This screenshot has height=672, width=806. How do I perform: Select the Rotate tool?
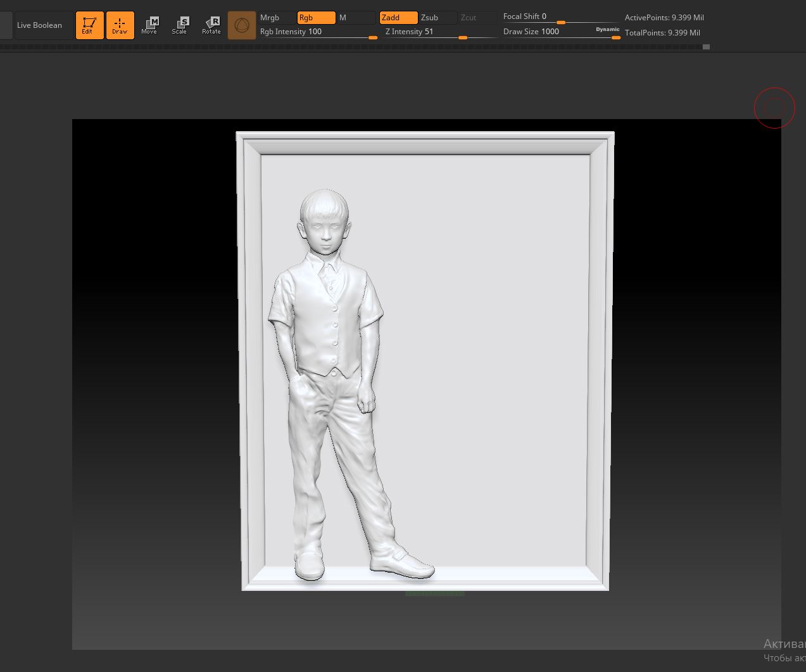pyautogui.click(x=211, y=25)
